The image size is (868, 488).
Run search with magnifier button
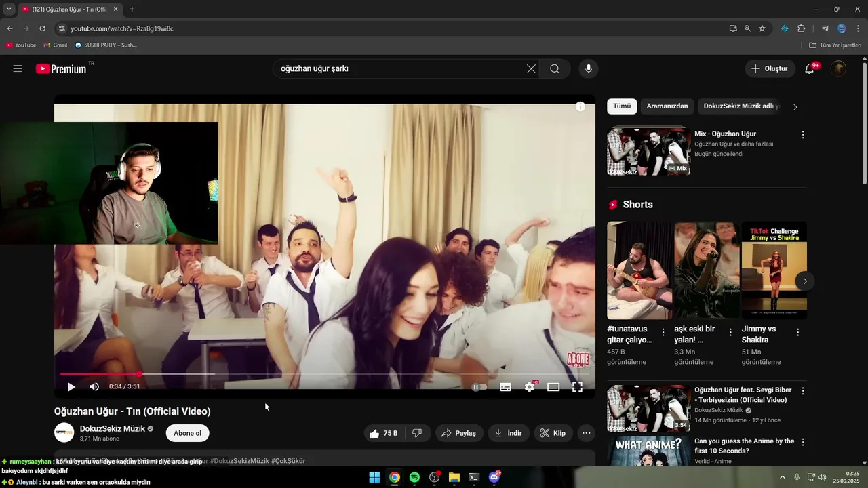tap(555, 68)
